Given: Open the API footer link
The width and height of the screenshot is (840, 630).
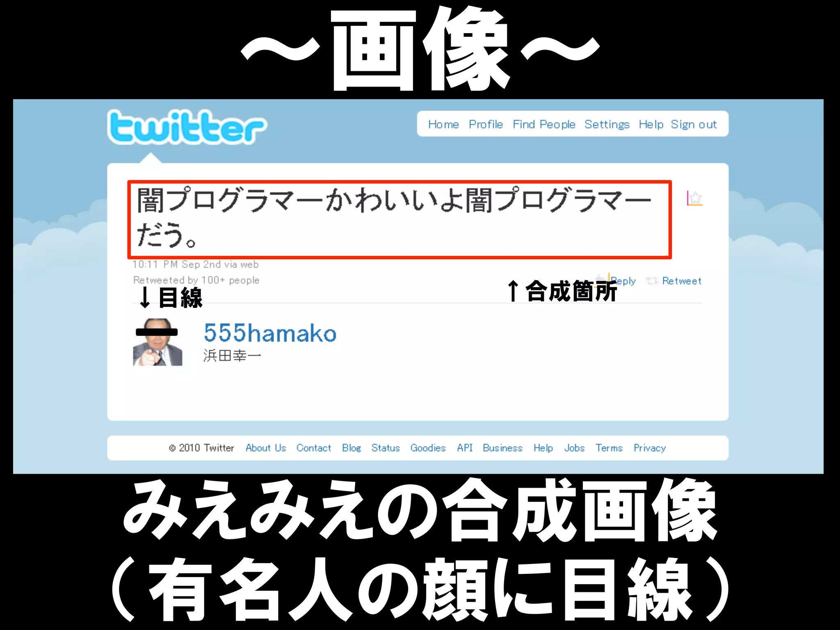Looking at the screenshot, I should (465, 448).
